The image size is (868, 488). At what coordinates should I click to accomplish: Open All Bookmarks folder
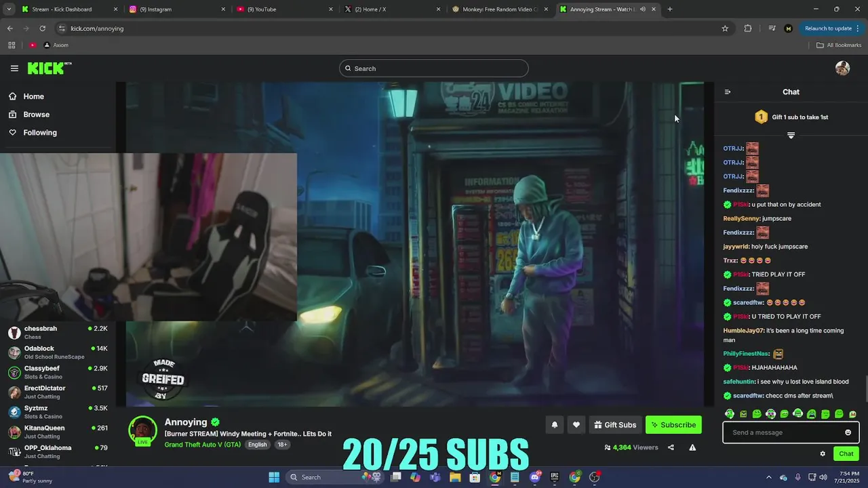pos(839,45)
